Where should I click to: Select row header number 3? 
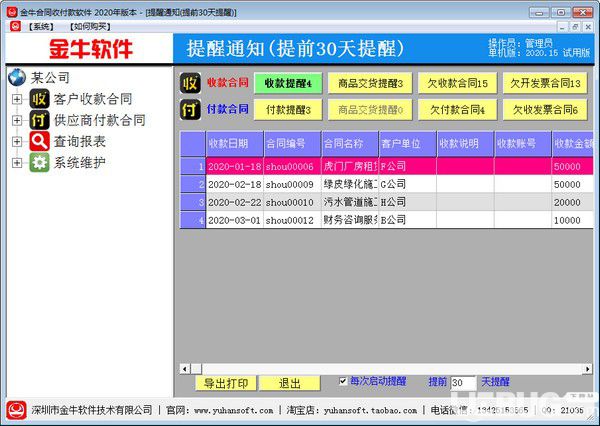pyautogui.click(x=193, y=202)
